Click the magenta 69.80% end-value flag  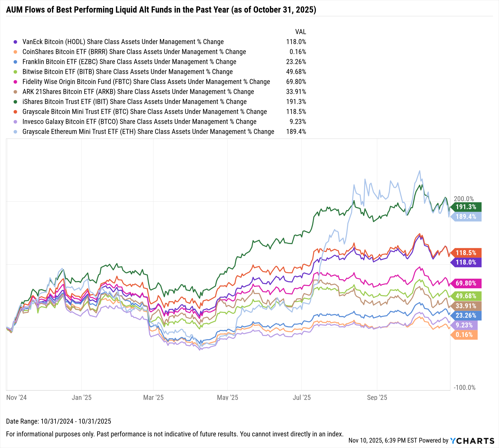[x=466, y=283]
